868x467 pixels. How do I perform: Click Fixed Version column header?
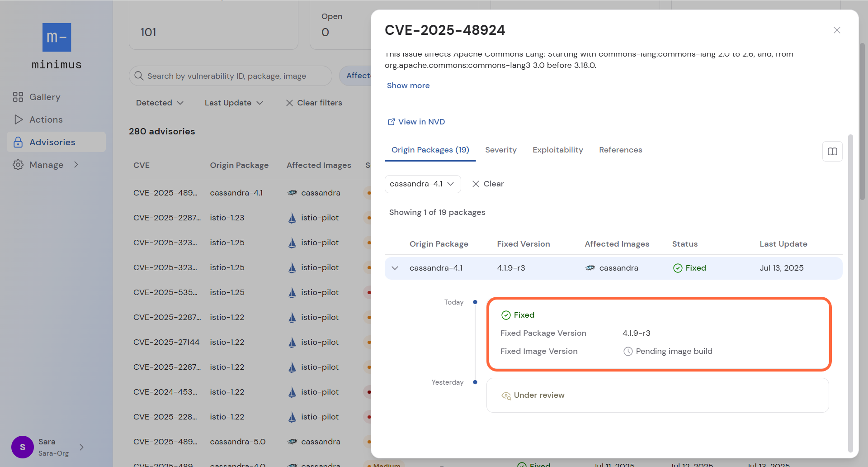[x=524, y=244]
